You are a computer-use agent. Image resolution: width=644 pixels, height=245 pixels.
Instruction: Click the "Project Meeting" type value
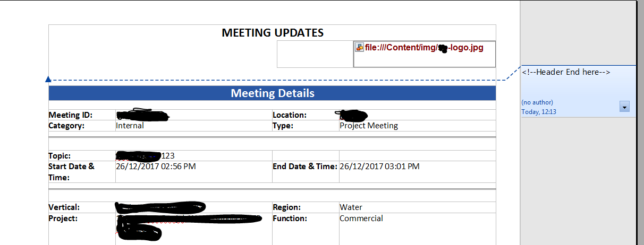[x=369, y=126]
